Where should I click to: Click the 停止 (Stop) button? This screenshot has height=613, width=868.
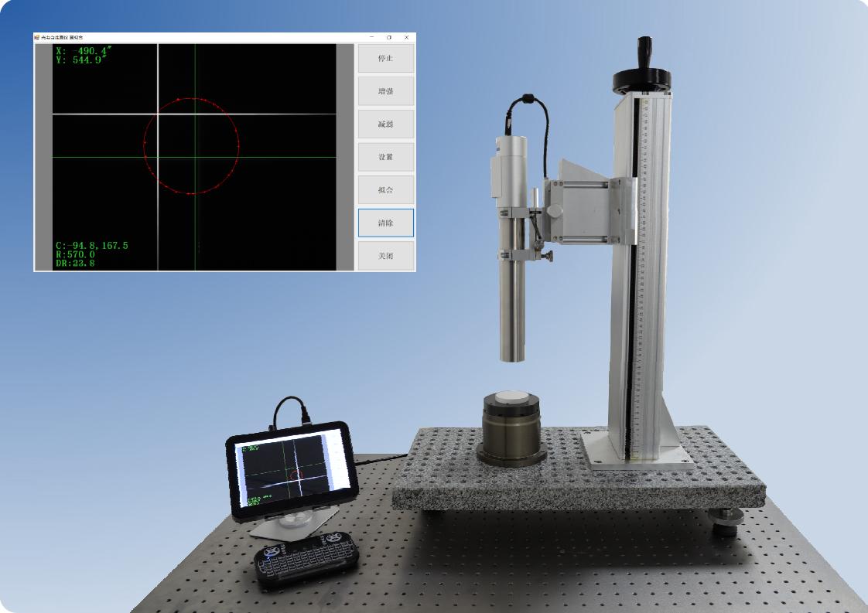point(385,58)
